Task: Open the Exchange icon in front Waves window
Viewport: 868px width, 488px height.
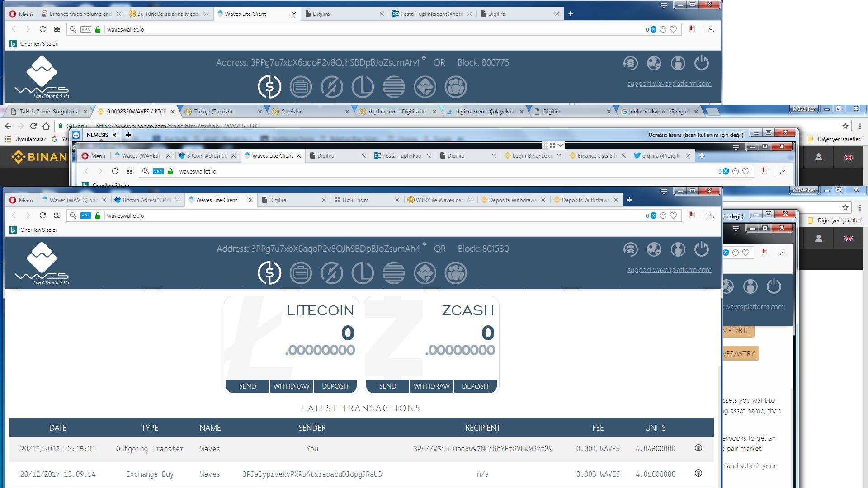Action: [332, 273]
